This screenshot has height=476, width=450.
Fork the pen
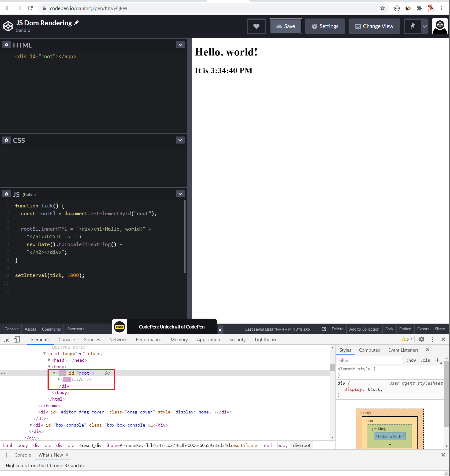point(389,329)
